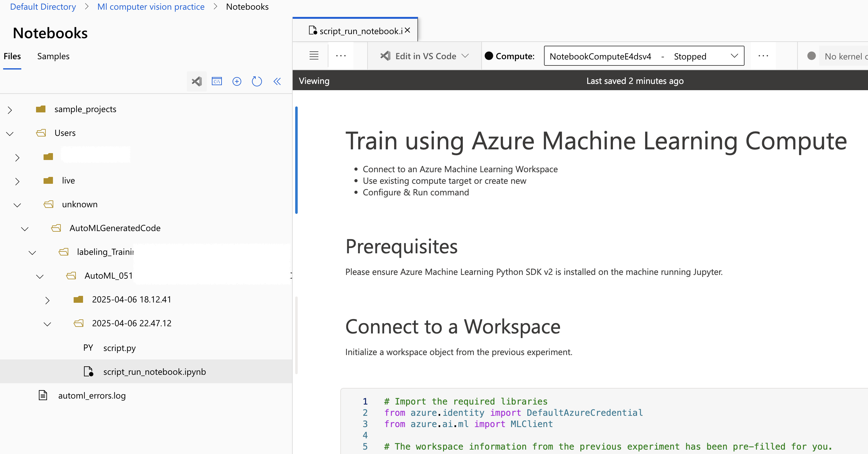868x454 pixels.
Task: Open script.py file in tree
Action: pyautogui.click(x=119, y=348)
